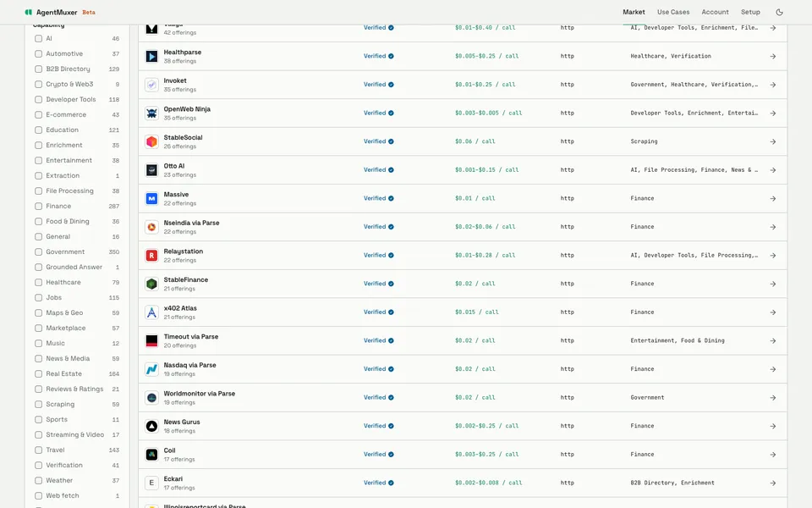Open the row arrow icon for Timeout via Parse

(x=772, y=341)
